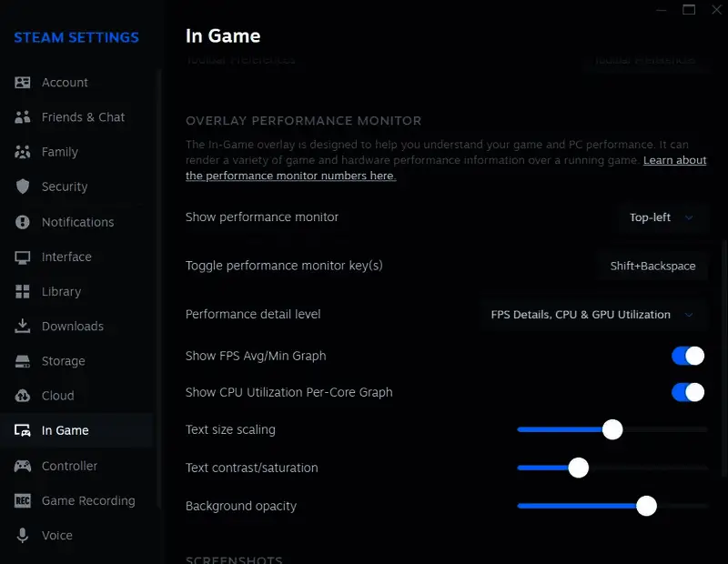Expand the Performance detail level dropdown
The width and height of the screenshot is (728, 564).
pyautogui.click(x=592, y=315)
